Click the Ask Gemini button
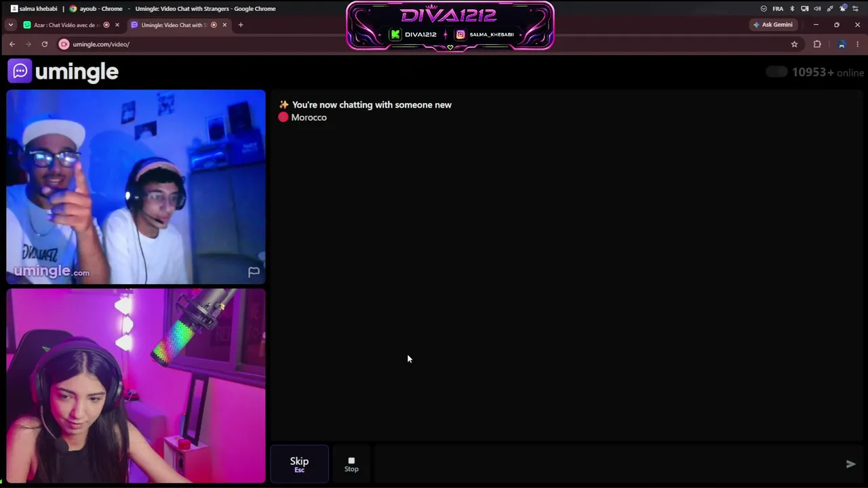Image resolution: width=868 pixels, height=488 pixels. 773,25
